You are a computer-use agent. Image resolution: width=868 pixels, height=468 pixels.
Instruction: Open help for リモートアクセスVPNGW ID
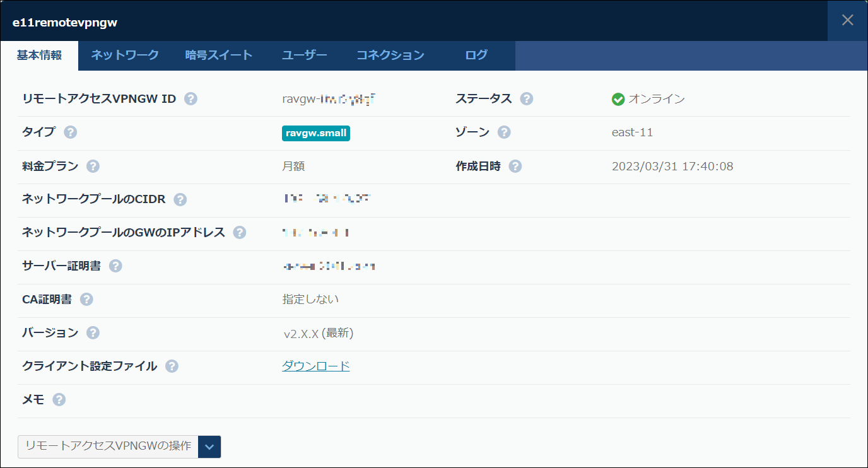tap(190, 98)
